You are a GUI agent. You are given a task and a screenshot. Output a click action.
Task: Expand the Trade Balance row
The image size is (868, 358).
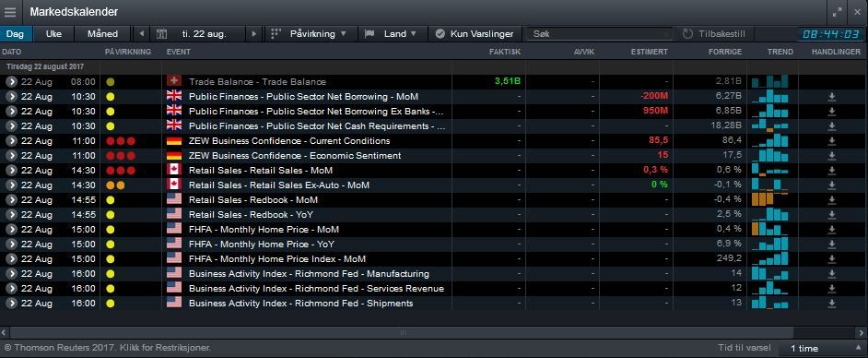tap(12, 81)
